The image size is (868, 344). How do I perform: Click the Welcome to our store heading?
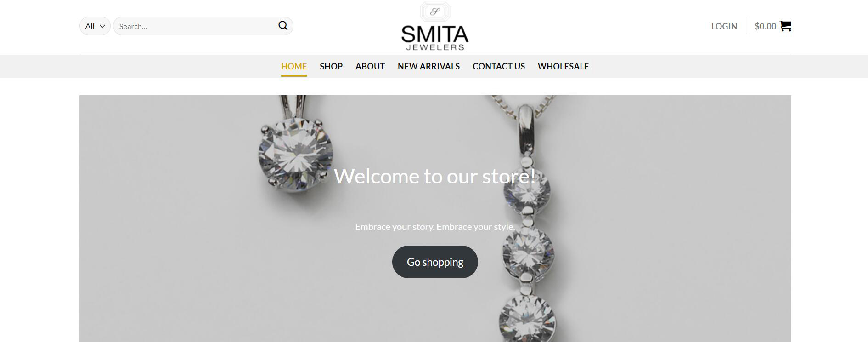coord(435,176)
